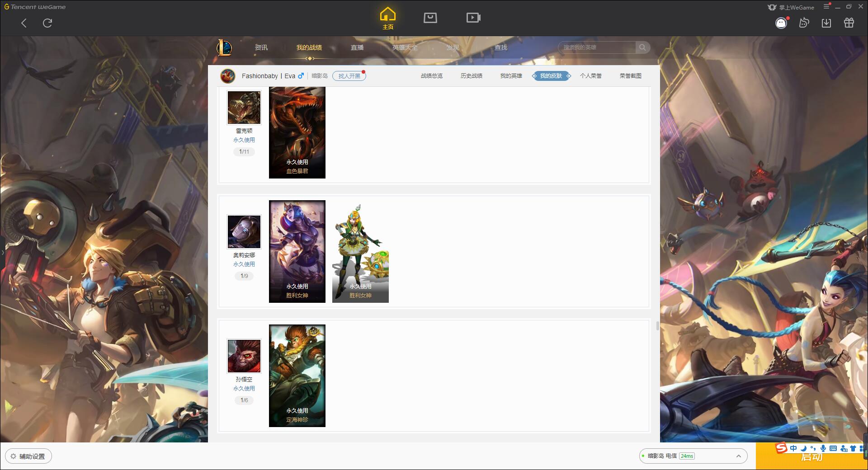The width and height of the screenshot is (868, 470).
Task: Go back with the back arrow icon
Action: click(24, 23)
